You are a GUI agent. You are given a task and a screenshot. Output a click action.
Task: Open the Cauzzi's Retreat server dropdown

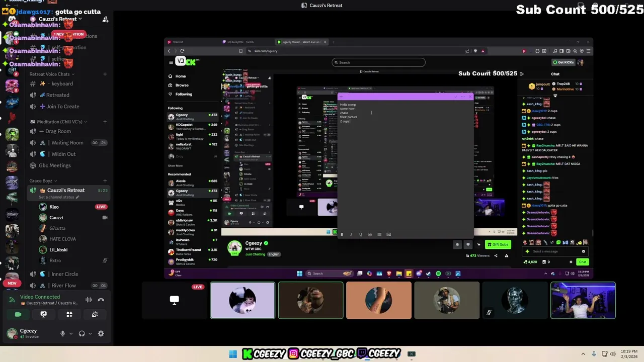(x=60, y=19)
